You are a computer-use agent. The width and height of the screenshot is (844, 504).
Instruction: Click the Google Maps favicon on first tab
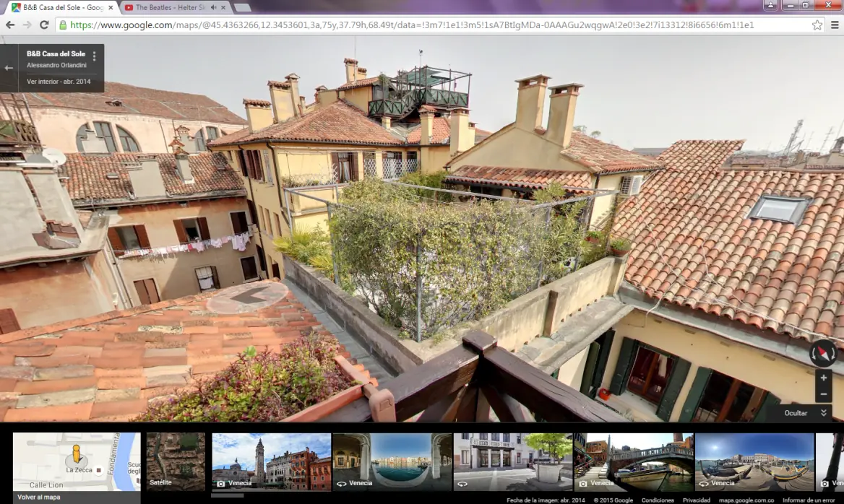(16, 7)
